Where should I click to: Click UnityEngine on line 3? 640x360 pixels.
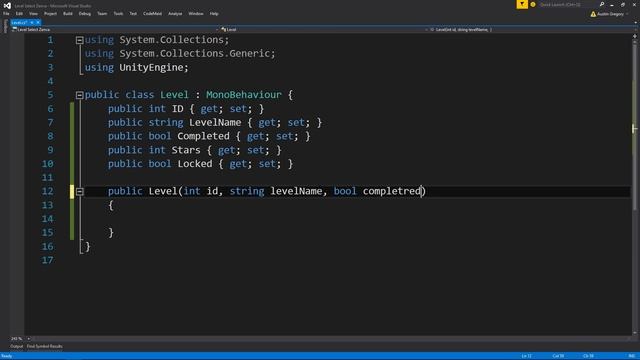[x=151, y=67]
